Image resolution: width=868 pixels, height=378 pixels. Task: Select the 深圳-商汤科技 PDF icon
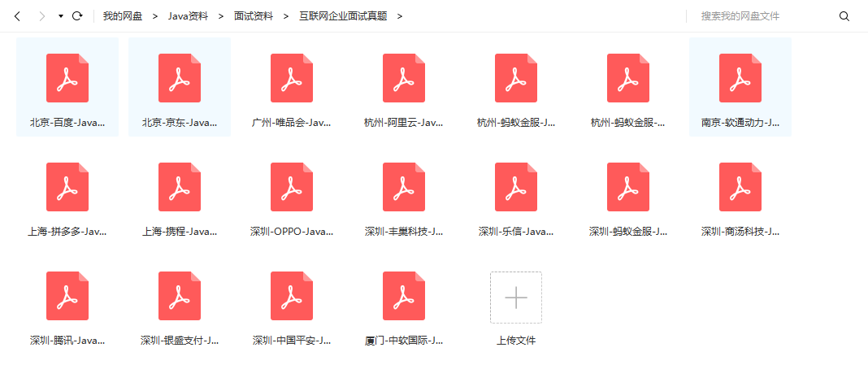(x=740, y=187)
